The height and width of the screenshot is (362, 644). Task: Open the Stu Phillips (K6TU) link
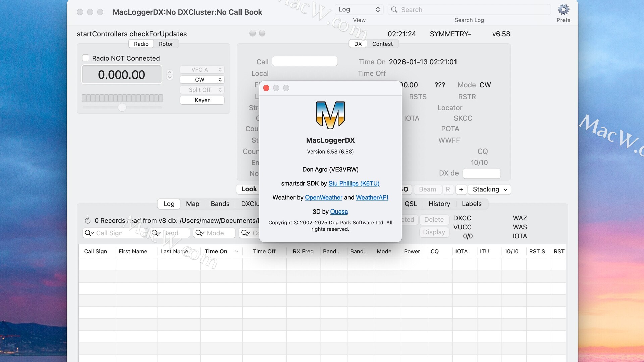point(354,183)
